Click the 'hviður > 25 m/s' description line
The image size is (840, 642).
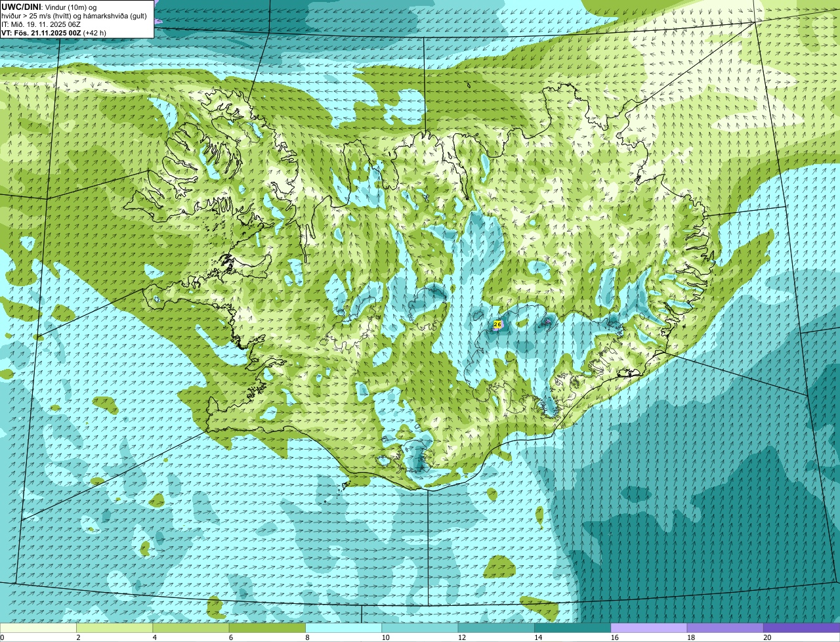[x=73, y=15]
